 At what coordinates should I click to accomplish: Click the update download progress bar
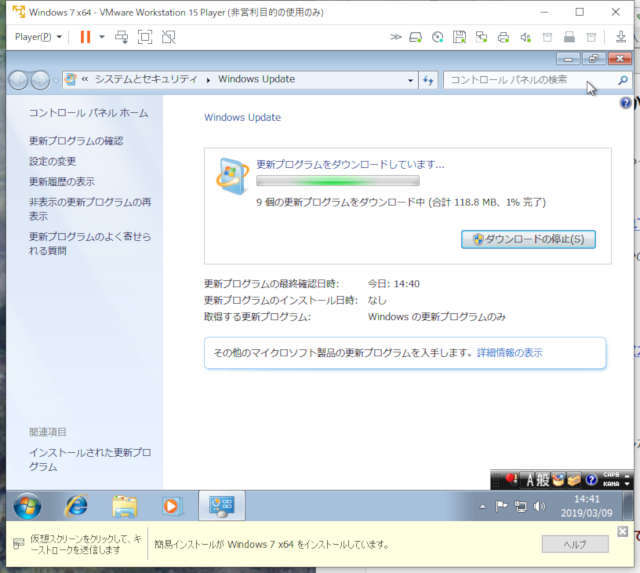(x=338, y=181)
